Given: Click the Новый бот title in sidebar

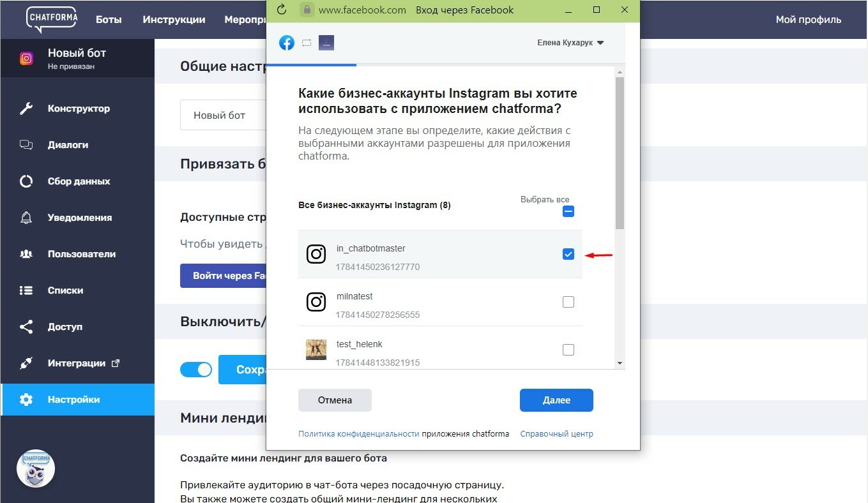Looking at the screenshot, I should [x=77, y=53].
